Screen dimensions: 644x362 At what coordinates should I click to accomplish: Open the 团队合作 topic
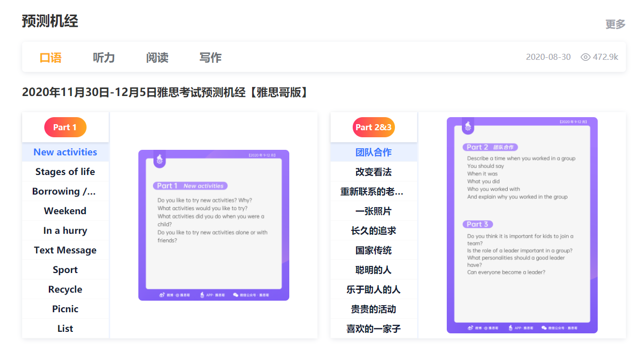[x=373, y=152]
